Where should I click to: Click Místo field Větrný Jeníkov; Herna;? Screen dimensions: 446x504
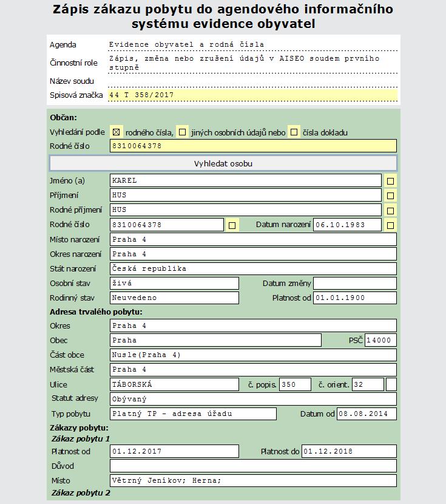point(253,480)
